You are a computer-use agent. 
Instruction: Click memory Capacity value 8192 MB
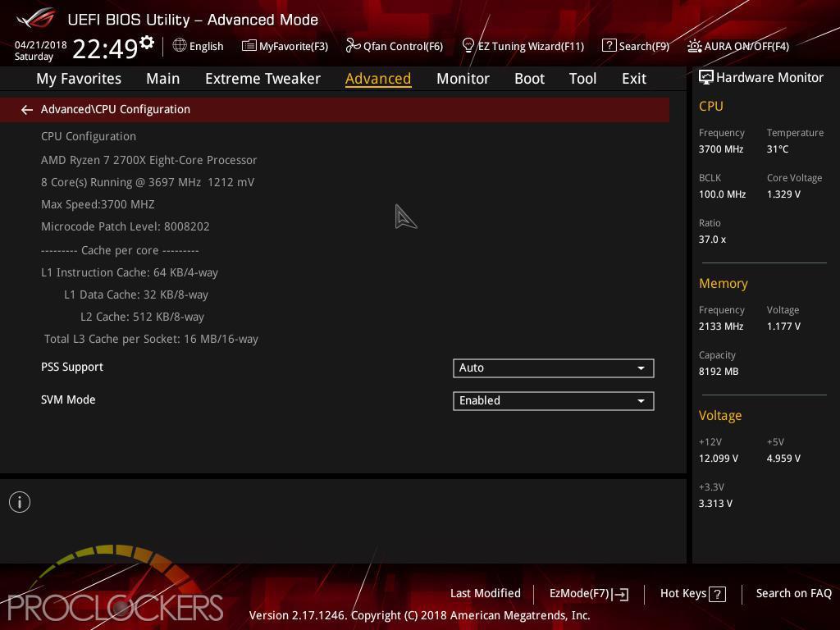[x=719, y=372]
